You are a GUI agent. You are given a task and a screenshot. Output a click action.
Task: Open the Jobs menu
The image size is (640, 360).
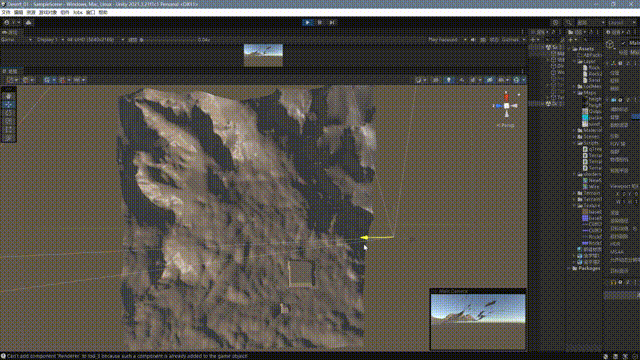pos(78,13)
